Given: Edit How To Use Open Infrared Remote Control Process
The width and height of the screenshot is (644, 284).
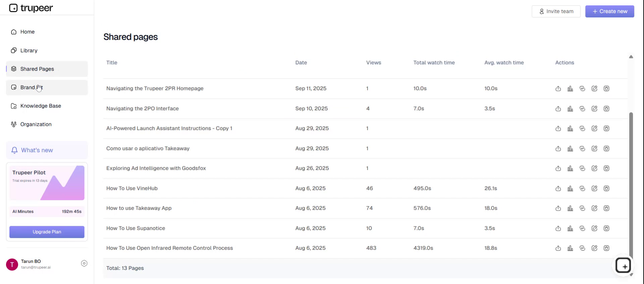Looking at the screenshot, I should (x=594, y=248).
